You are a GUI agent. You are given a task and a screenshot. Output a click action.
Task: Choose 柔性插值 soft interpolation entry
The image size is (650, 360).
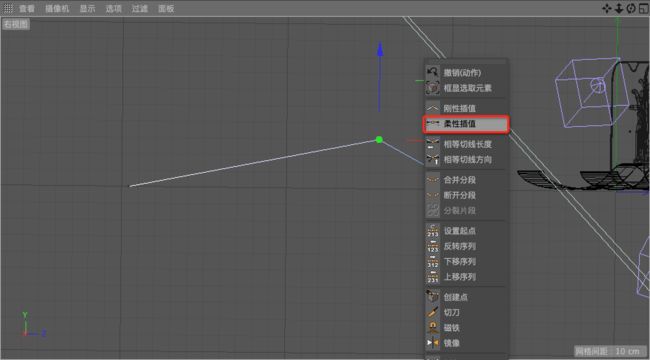tap(466, 124)
